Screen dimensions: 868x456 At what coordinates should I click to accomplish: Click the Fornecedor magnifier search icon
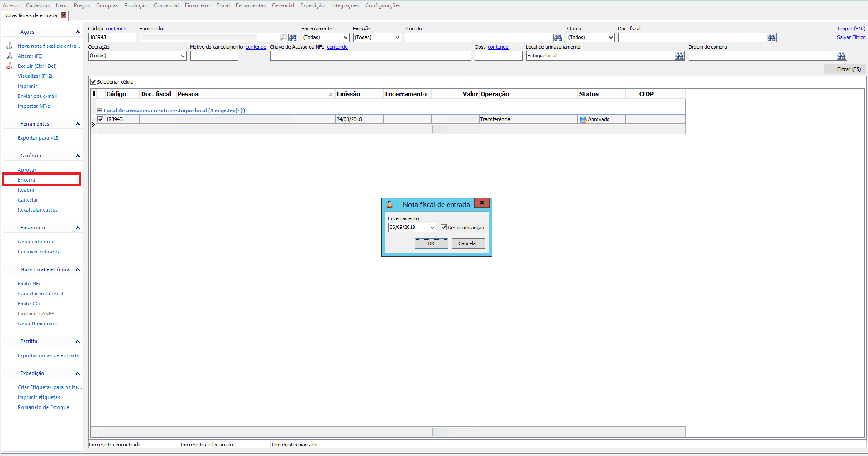click(x=283, y=38)
